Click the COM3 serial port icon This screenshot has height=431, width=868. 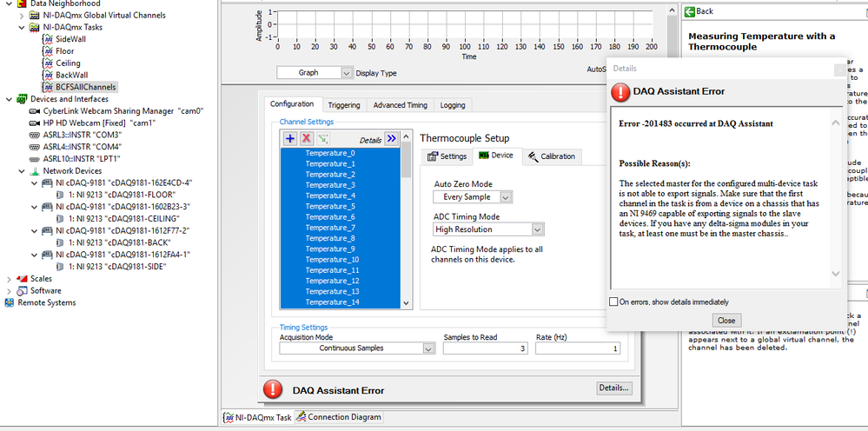coord(35,135)
